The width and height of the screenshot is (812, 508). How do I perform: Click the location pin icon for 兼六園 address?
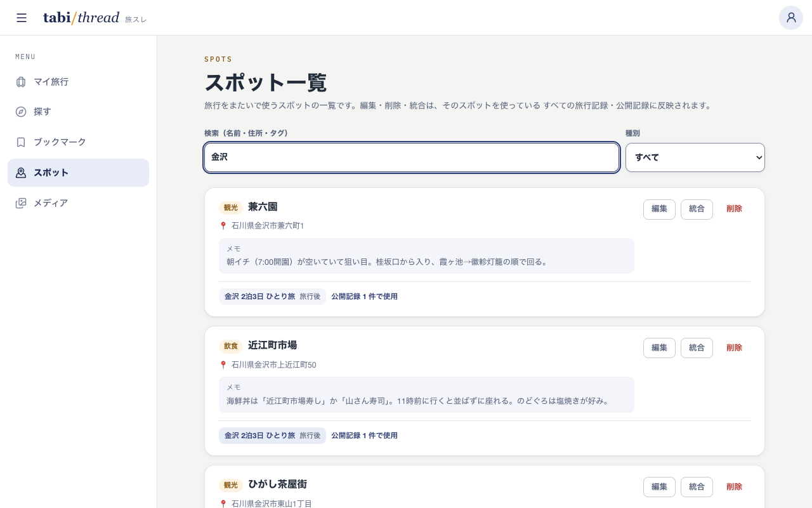coord(223,226)
